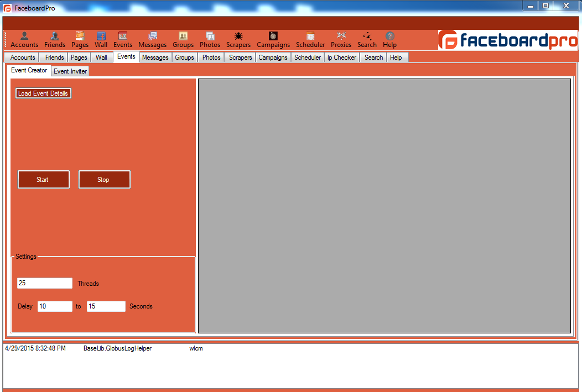Minimize the FaceboardPro window
This screenshot has height=392, width=582.
tap(531, 6)
